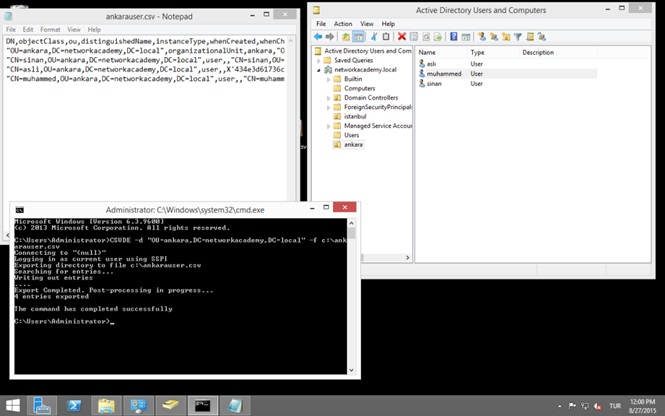This screenshot has width=665, height=416.
Task: Click the Action Center flag tray icon
Action: coord(572,406)
